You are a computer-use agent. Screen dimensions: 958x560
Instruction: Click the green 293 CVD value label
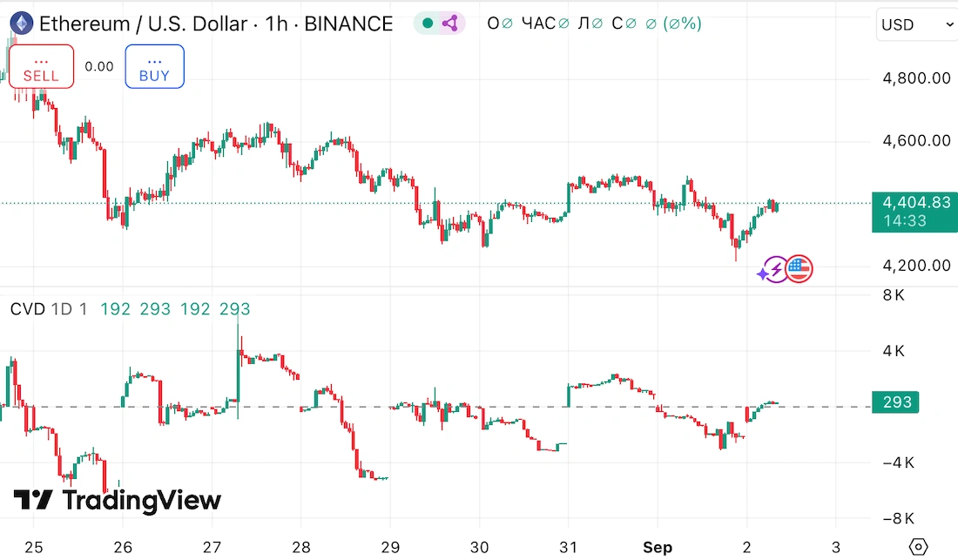point(897,402)
